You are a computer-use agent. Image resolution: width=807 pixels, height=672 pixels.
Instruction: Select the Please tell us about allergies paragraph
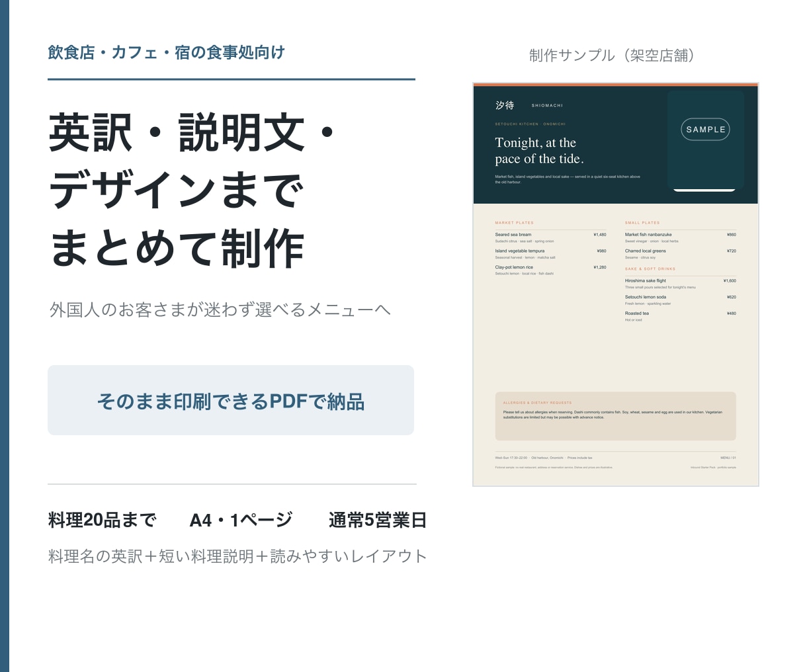pos(613,415)
